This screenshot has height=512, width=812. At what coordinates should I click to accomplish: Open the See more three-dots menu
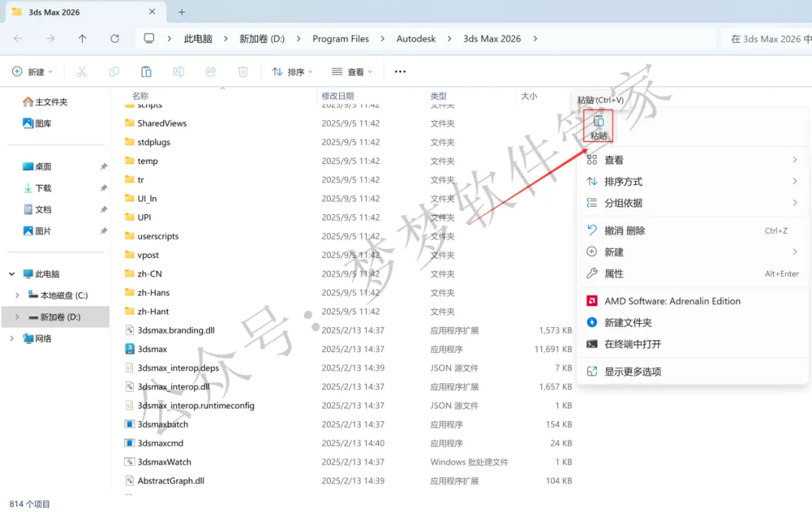[400, 71]
